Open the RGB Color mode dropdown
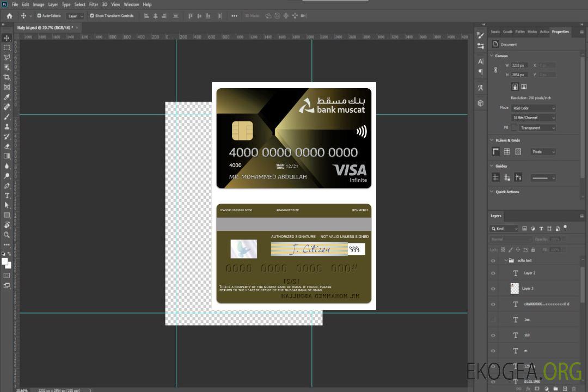588x392 pixels. [x=533, y=108]
